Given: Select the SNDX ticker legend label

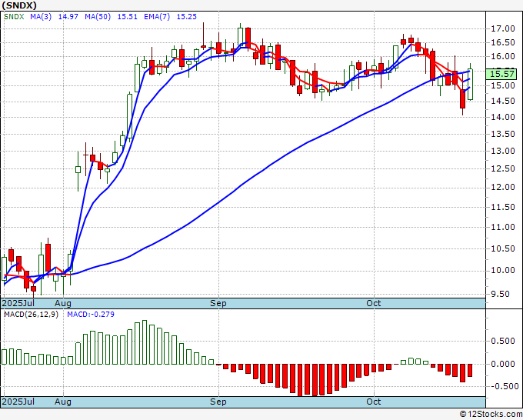Looking at the screenshot, I should pyautogui.click(x=15, y=16).
